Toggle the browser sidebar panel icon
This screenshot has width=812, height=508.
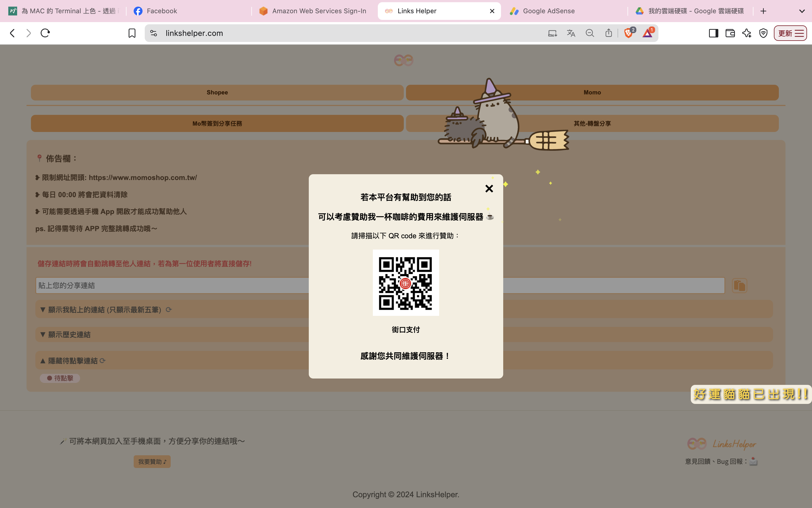click(713, 33)
